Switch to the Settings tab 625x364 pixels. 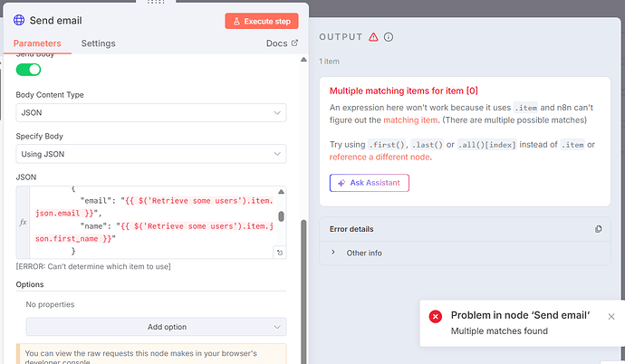coord(98,43)
